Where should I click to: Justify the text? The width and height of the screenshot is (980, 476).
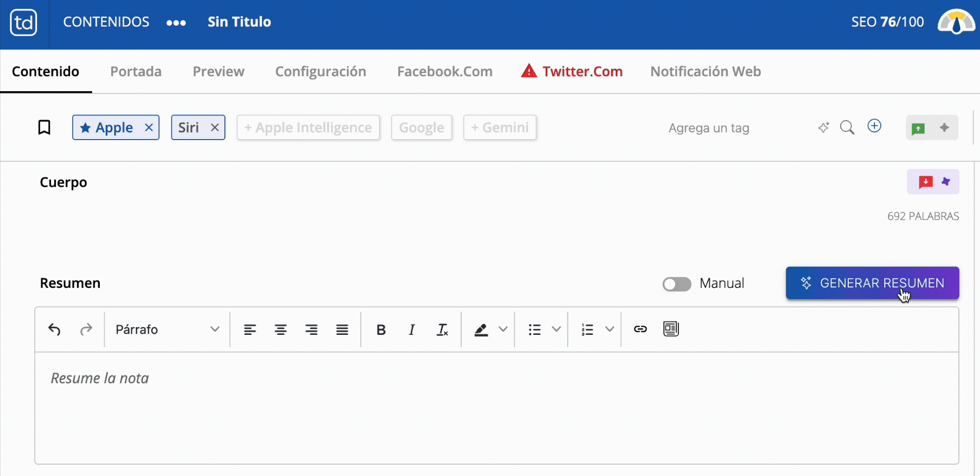342,330
